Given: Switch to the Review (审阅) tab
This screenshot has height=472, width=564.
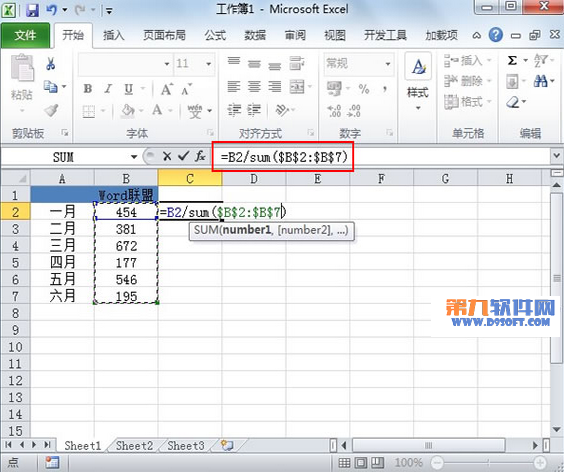Looking at the screenshot, I should coord(295,35).
